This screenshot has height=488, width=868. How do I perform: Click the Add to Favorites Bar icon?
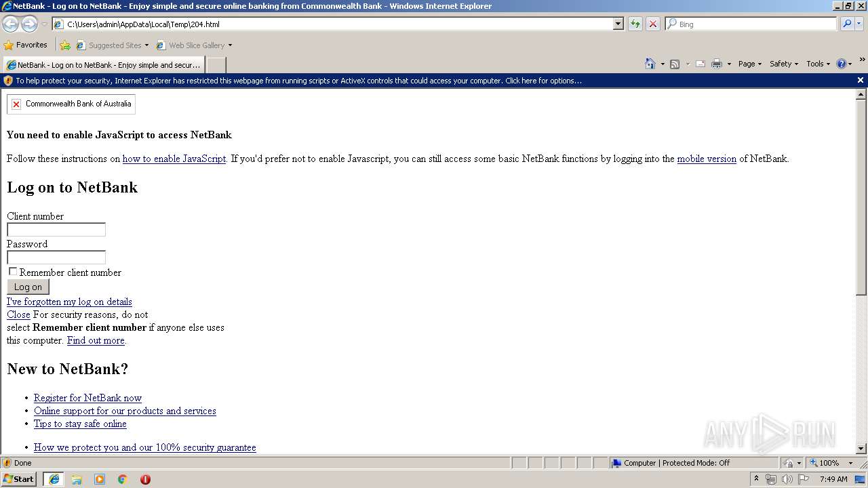(65, 45)
